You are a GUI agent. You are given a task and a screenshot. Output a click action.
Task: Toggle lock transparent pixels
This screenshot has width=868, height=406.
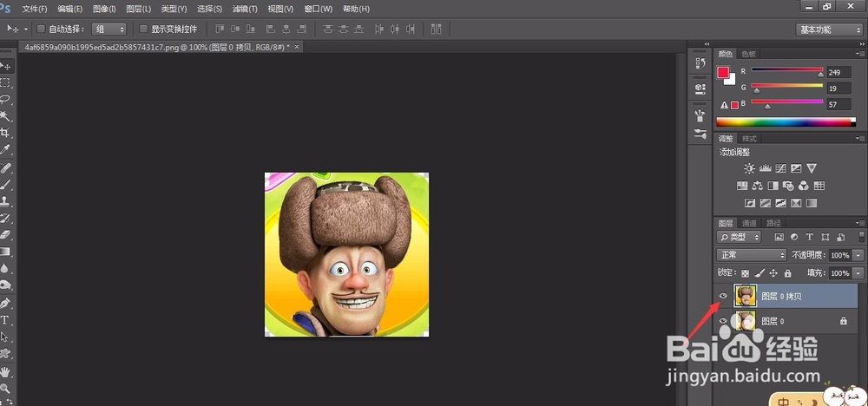pyautogui.click(x=746, y=272)
